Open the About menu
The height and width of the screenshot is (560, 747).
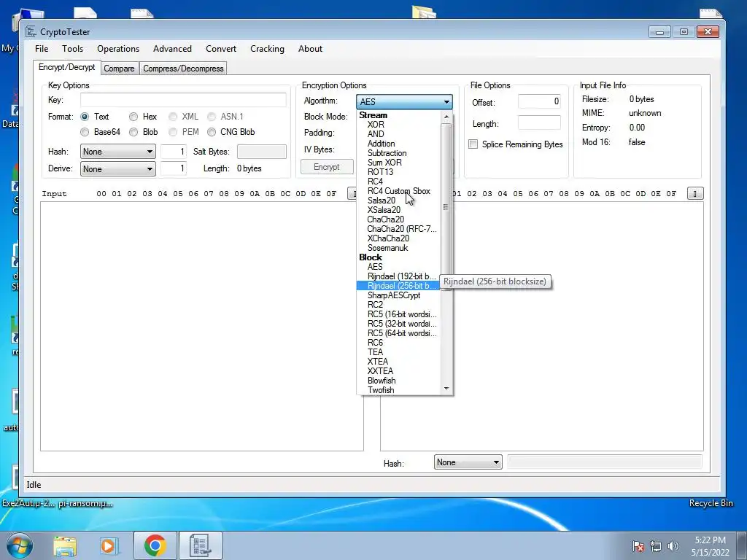tap(310, 49)
